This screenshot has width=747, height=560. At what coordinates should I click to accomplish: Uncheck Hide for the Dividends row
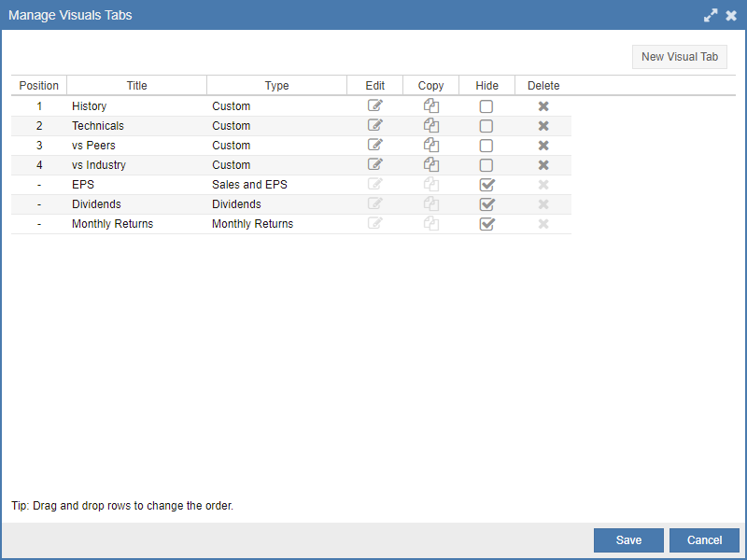pos(486,203)
